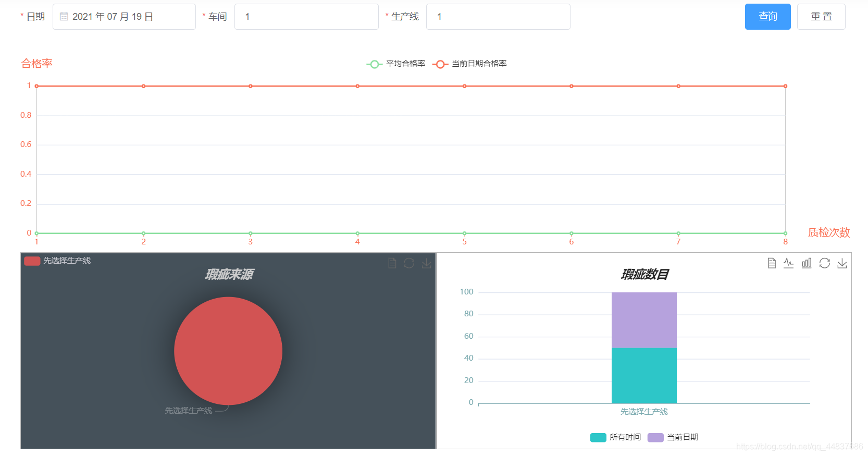
Task: Switch 瑕疵数目 chart to line type
Action: [789, 263]
